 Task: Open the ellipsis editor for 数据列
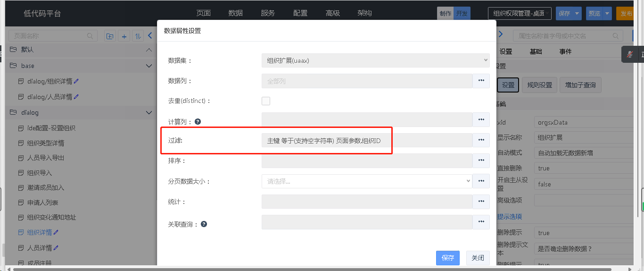click(x=481, y=81)
